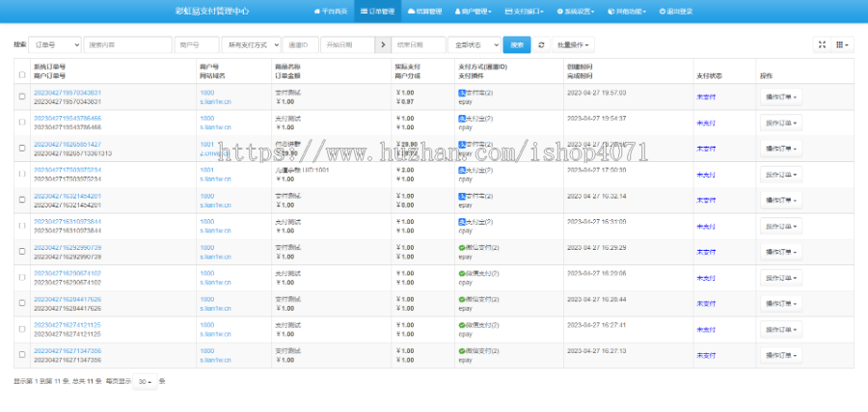
Task: Click the 搜索内容 search input field
Action: [127, 45]
